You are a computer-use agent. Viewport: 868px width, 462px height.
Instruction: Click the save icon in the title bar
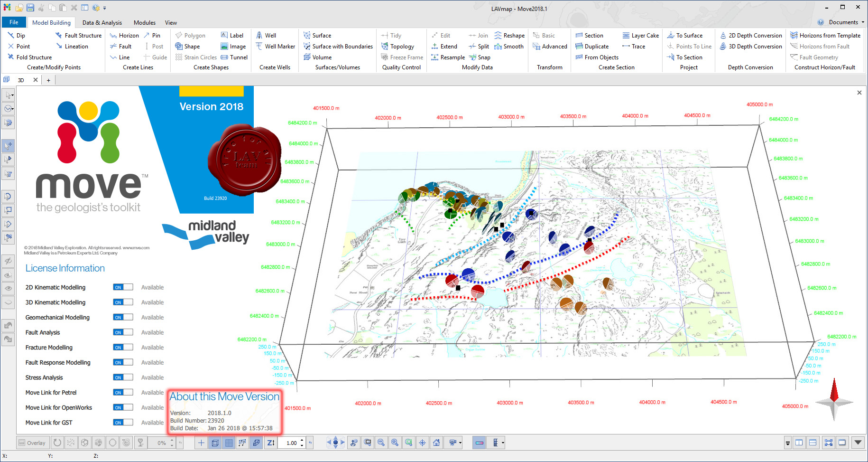click(x=30, y=8)
